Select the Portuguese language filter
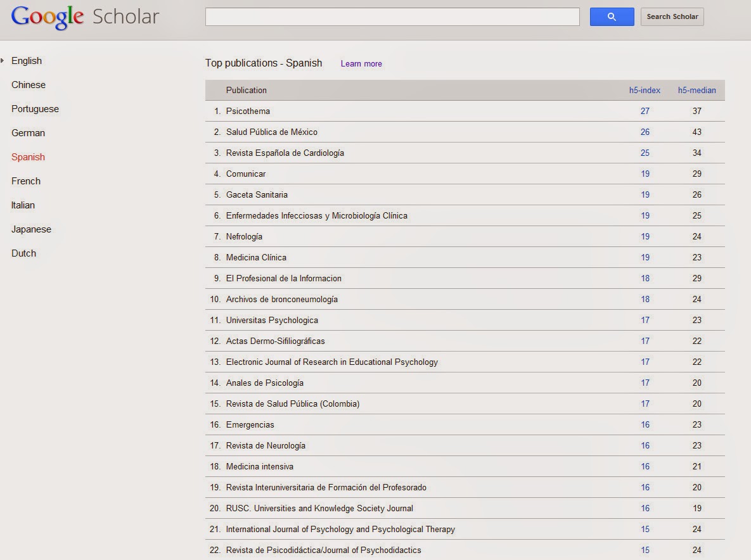The width and height of the screenshot is (751, 560). click(x=35, y=108)
